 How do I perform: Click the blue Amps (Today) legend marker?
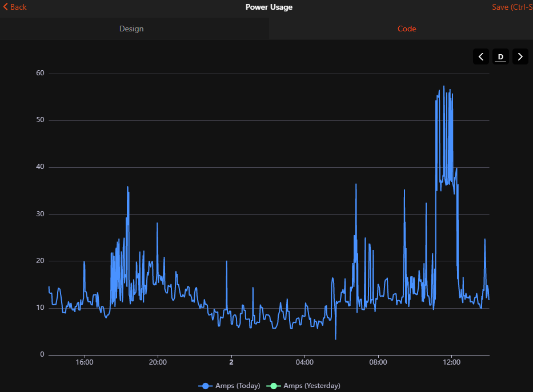click(x=205, y=386)
